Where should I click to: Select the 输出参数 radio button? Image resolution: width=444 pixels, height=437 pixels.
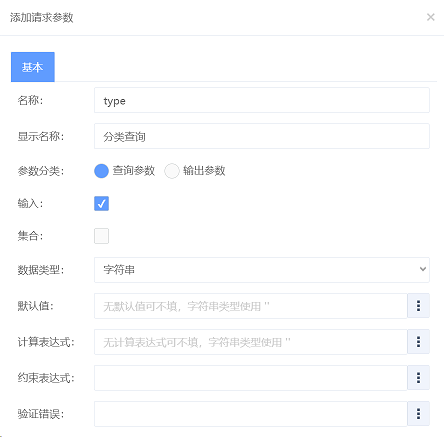172,171
